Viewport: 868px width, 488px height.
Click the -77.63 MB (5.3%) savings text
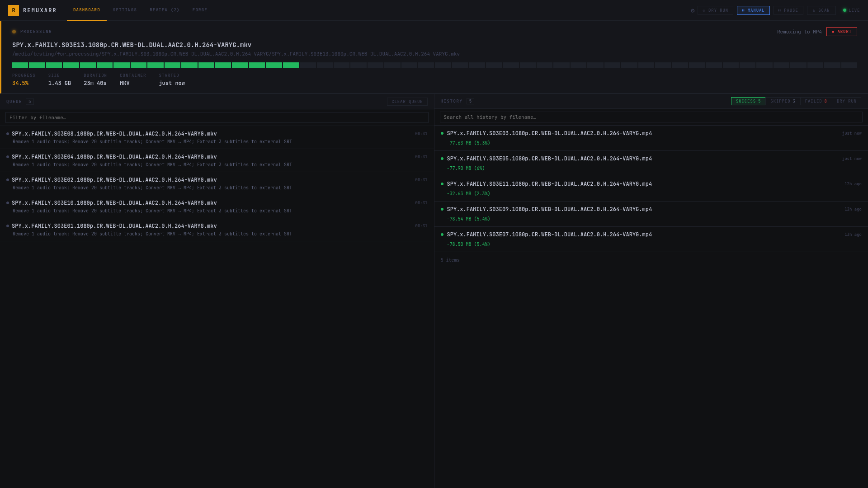468,143
